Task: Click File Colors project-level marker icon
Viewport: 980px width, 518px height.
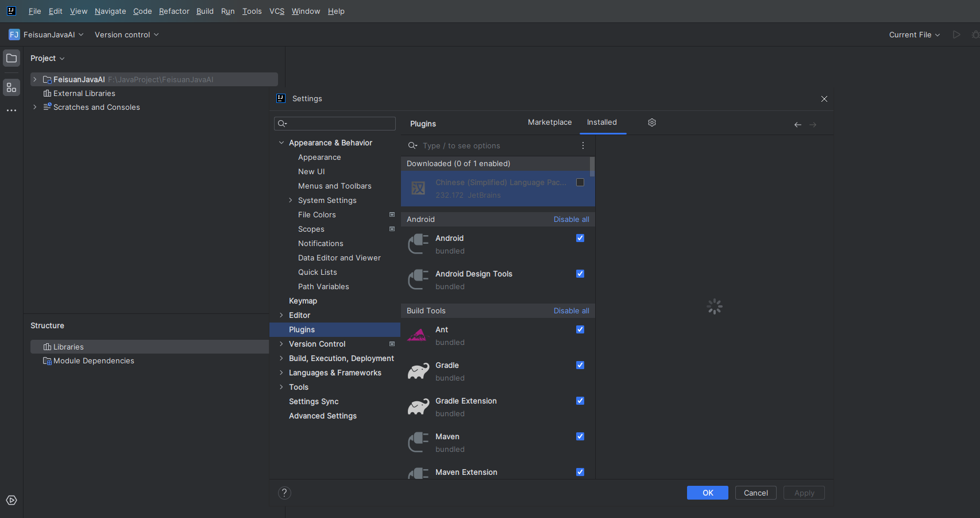Action: coord(392,214)
